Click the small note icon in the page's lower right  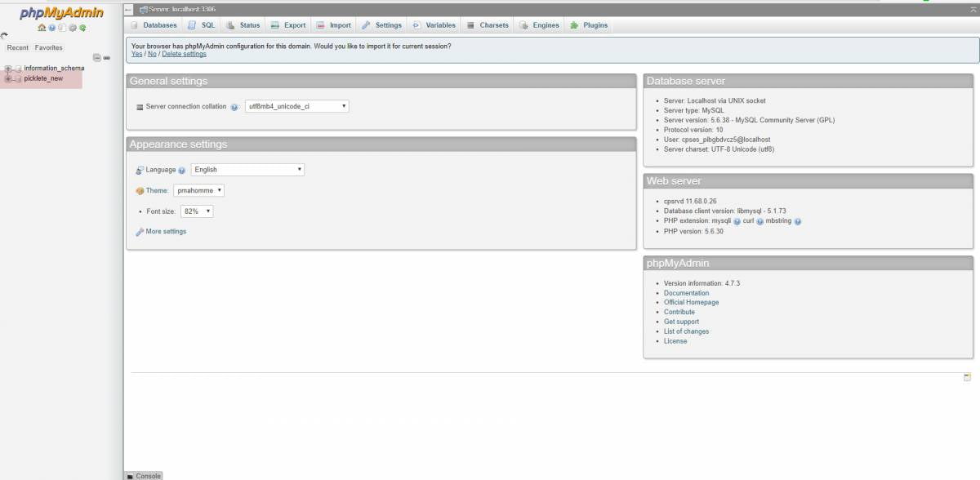(x=968, y=377)
